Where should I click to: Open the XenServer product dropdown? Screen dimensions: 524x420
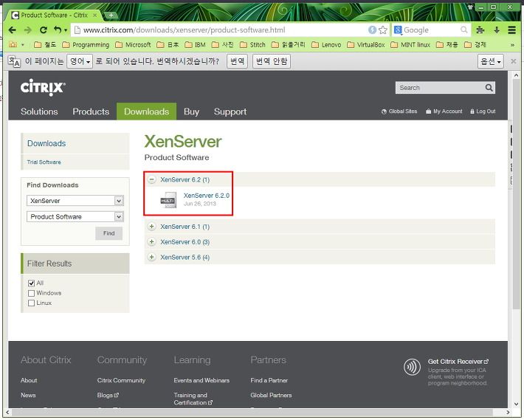75,201
